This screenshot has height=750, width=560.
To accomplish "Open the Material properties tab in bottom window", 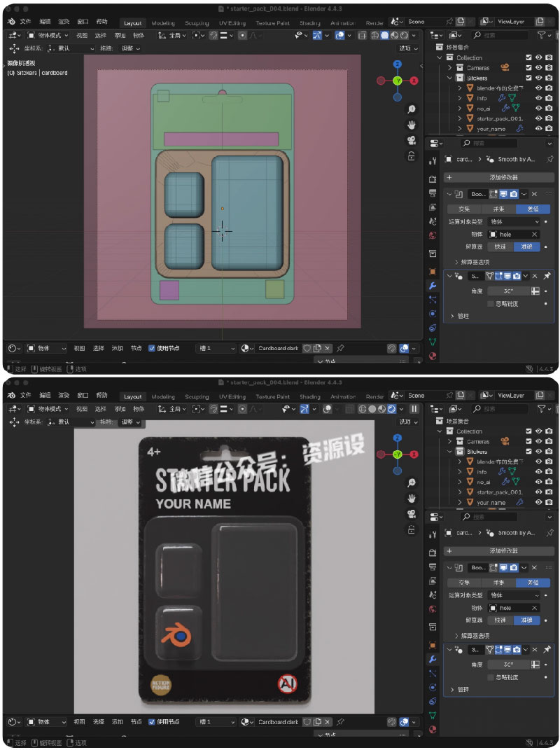I will (x=433, y=730).
